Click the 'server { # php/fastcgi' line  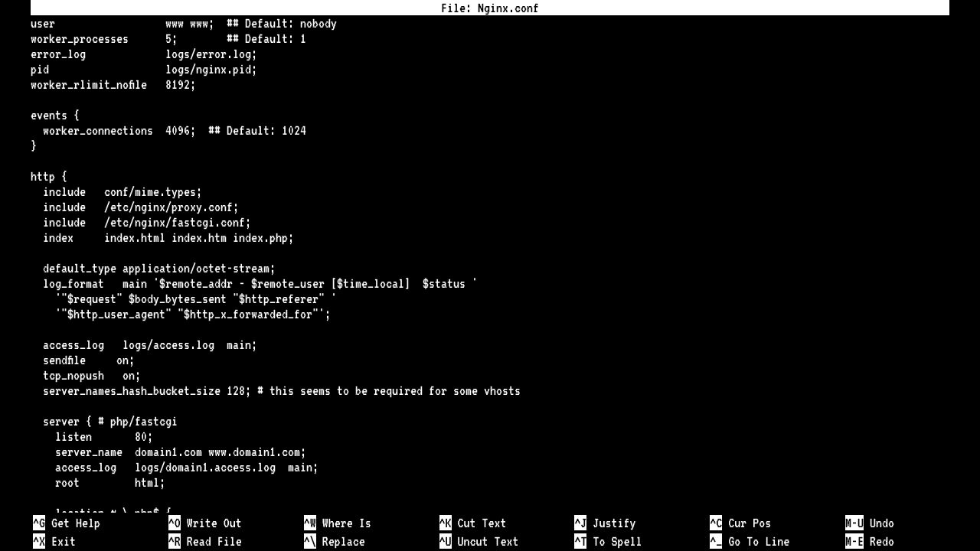pos(110,422)
